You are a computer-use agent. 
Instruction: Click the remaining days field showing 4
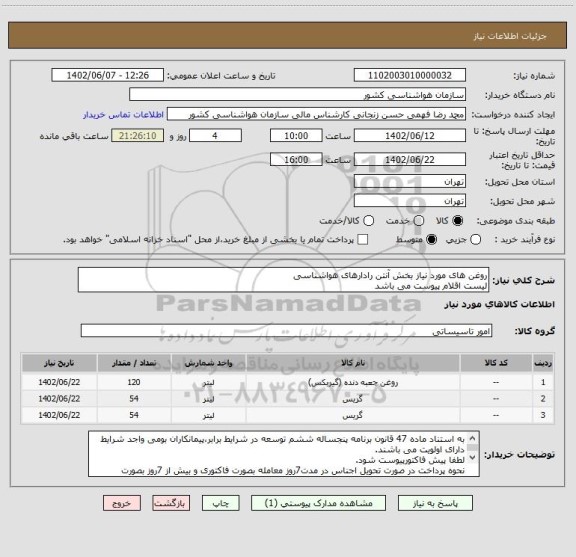point(215,136)
